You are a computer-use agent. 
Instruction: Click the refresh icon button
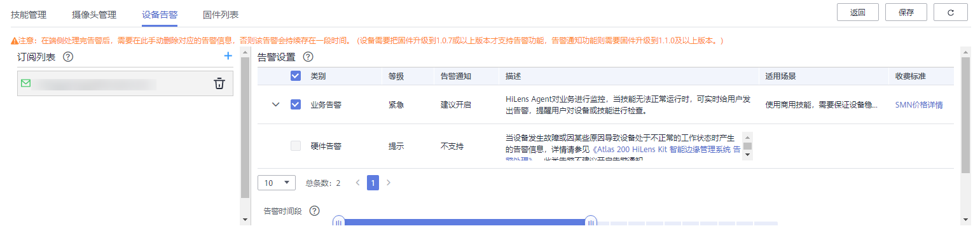(950, 12)
